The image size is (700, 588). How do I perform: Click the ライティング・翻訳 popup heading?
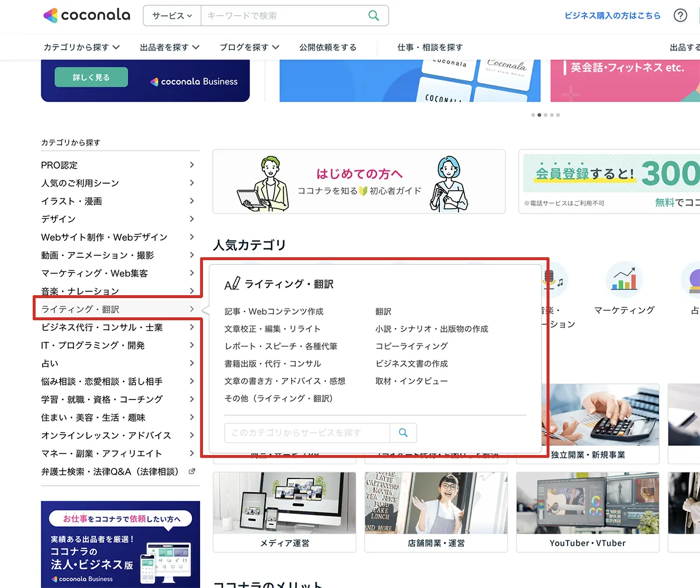coord(289,284)
